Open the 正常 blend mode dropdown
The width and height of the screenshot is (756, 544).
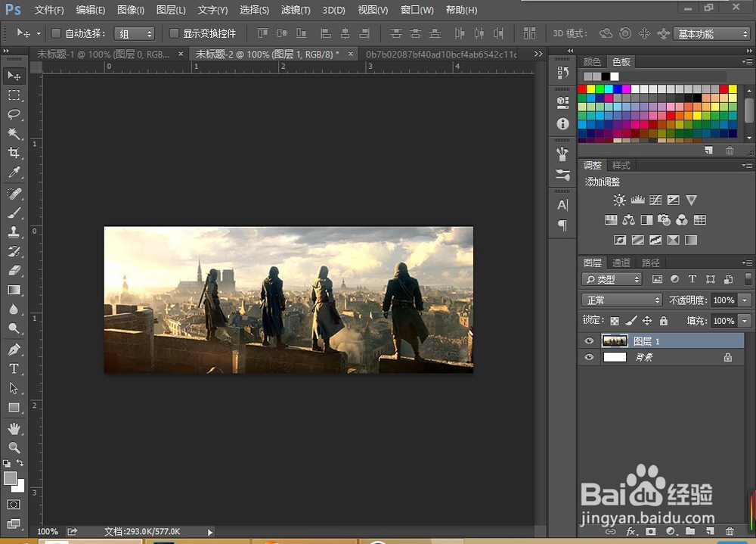tap(622, 300)
